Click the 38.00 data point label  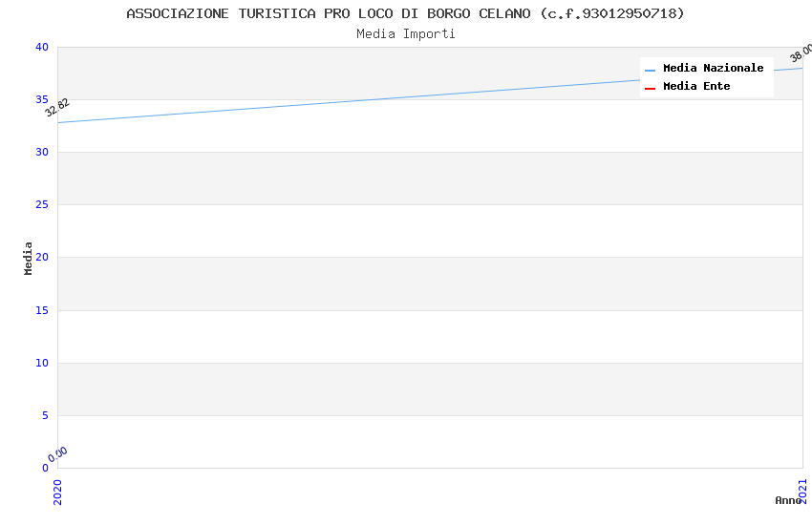coord(801,52)
